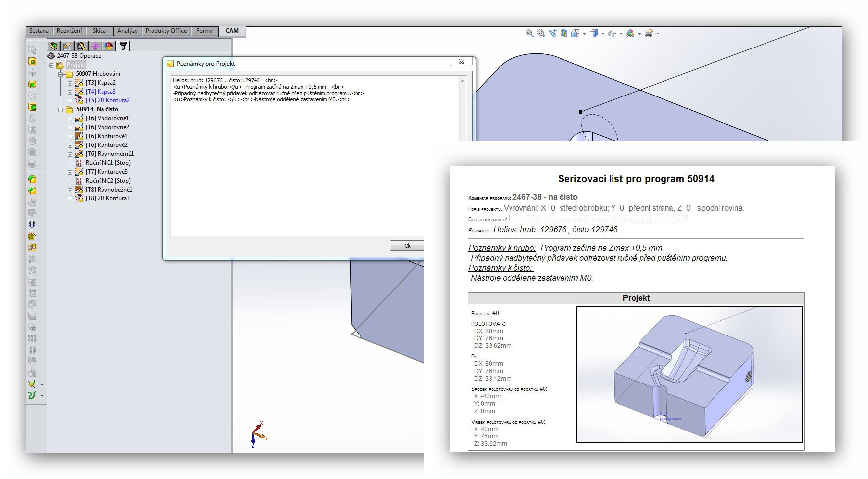This screenshot has height=479, width=868.
Task: Switch to the Skica tab
Action: [x=99, y=31]
